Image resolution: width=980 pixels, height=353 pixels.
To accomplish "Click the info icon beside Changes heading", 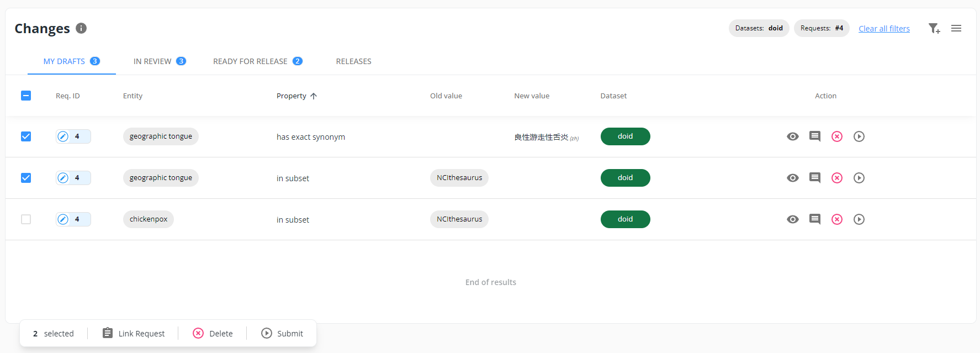I will (81, 28).
